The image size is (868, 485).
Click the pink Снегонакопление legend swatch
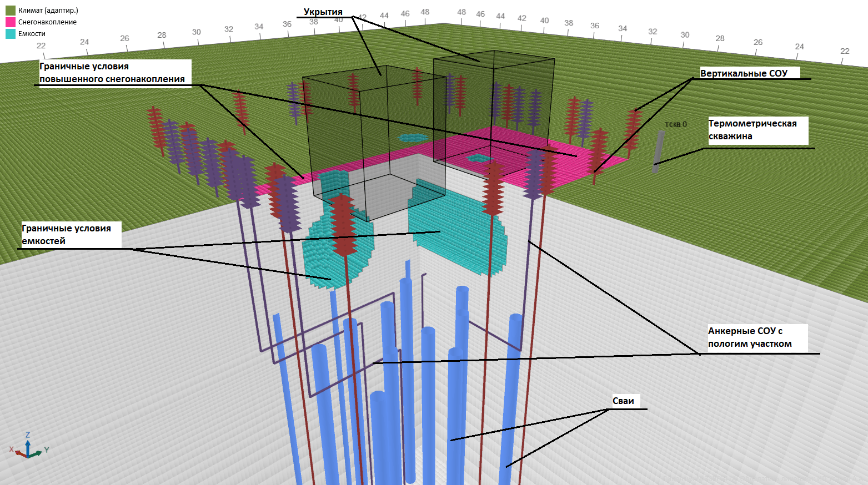tap(11, 22)
